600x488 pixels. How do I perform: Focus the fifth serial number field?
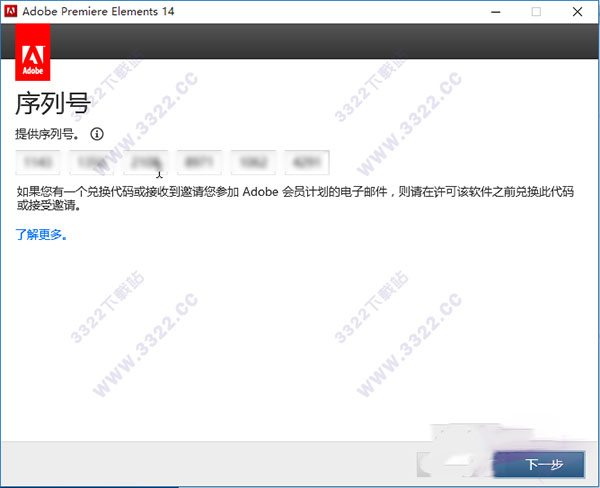[253, 163]
